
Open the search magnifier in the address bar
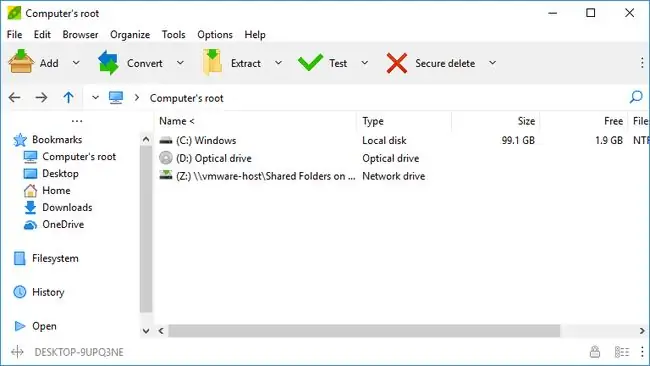tap(636, 97)
